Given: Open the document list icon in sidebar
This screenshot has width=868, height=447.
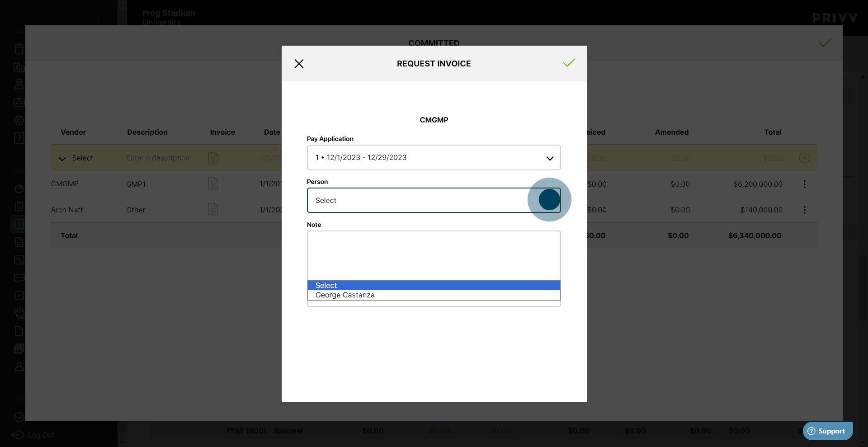Looking at the screenshot, I should (19, 242).
